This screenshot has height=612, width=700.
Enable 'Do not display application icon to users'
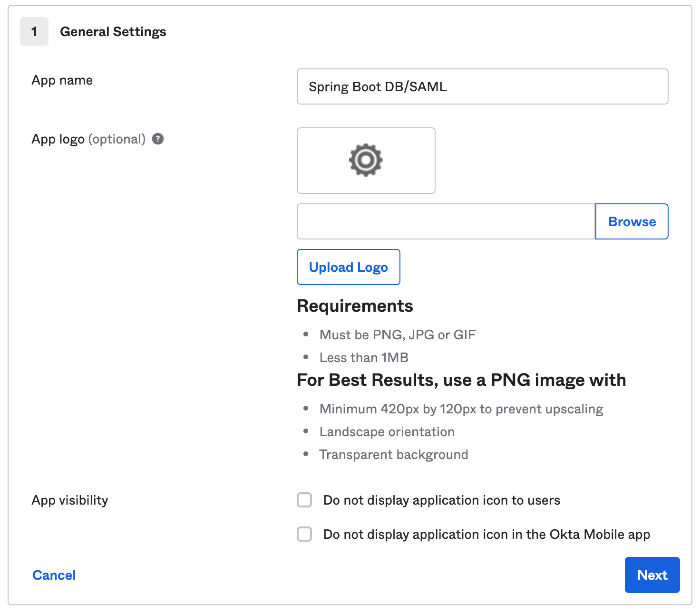[304, 500]
